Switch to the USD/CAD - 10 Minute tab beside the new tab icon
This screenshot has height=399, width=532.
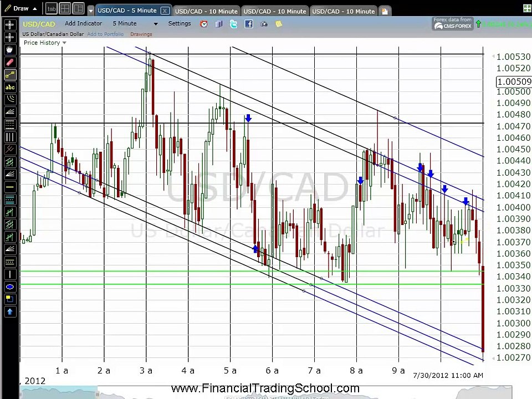[344, 11]
